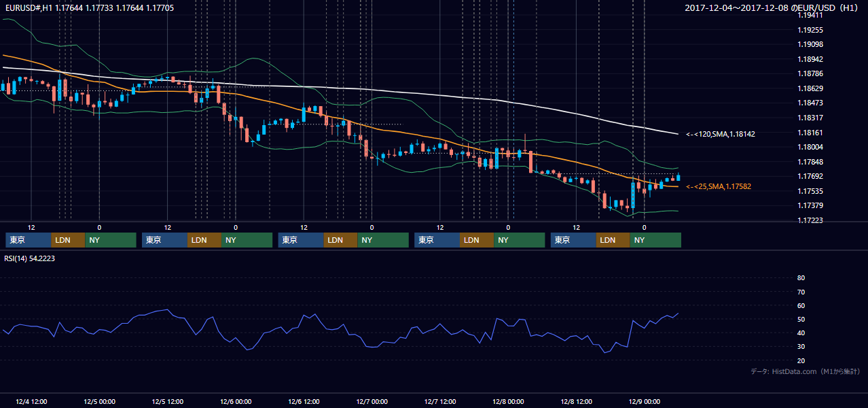
Task: Click the LDN session box for 12/8
Action: click(613, 240)
